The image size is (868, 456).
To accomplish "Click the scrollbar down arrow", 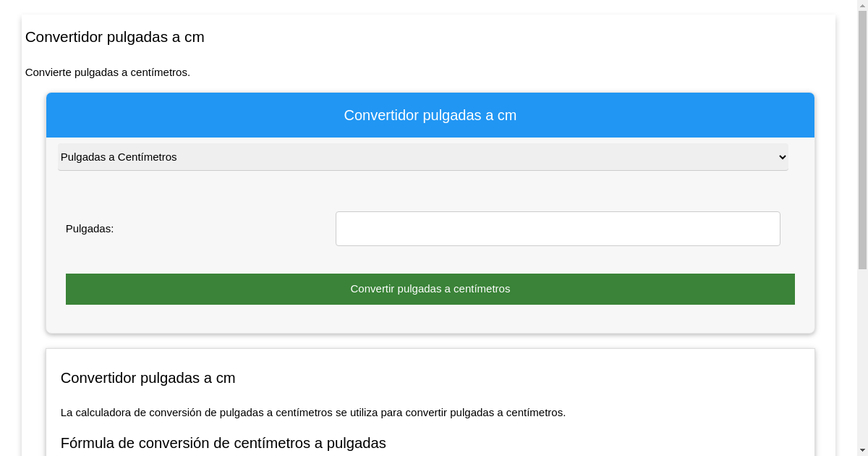I will [862, 450].
